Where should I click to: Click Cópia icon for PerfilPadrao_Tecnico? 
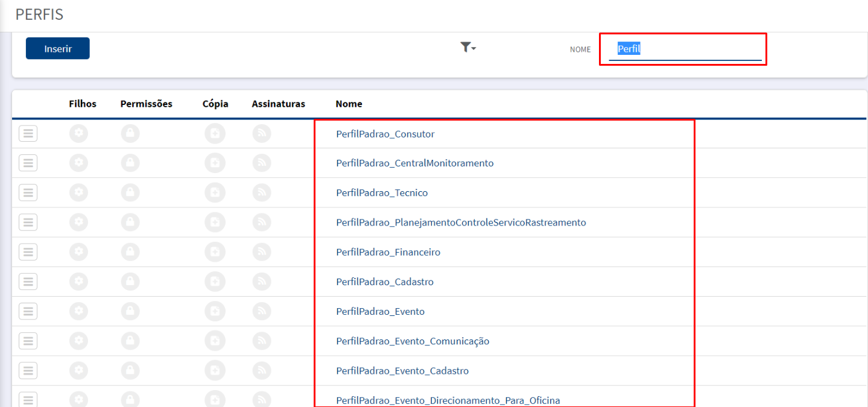(215, 192)
